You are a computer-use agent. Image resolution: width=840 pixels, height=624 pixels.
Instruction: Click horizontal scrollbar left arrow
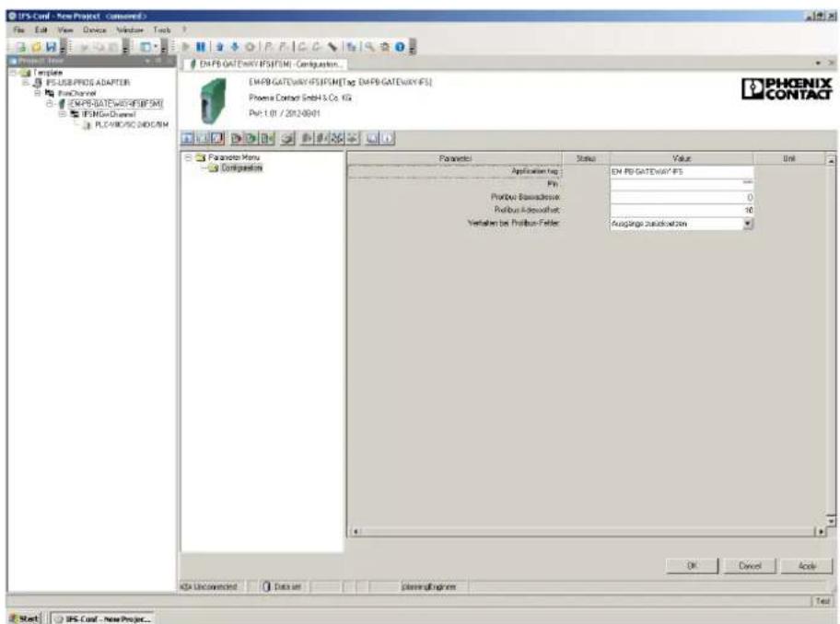pos(356,531)
